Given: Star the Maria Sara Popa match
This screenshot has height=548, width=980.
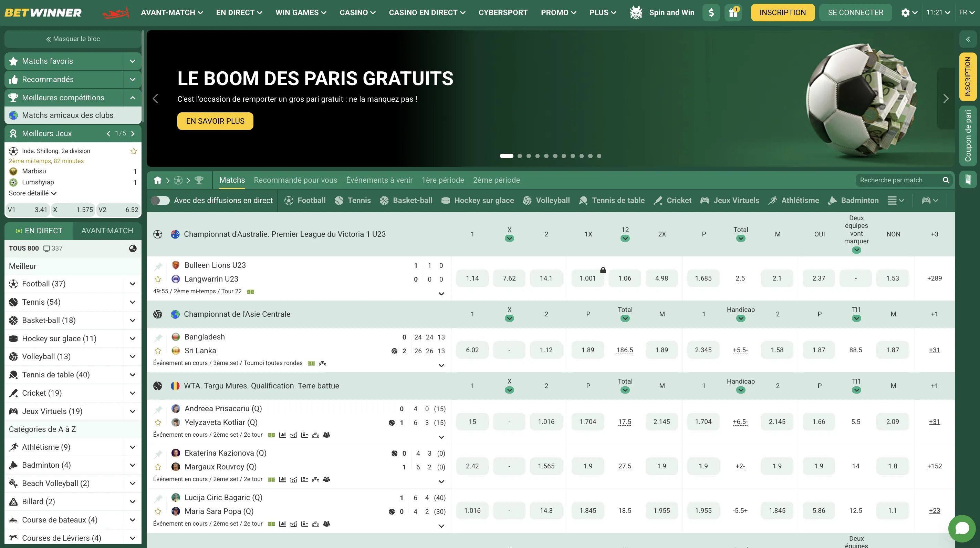Looking at the screenshot, I should point(158,511).
